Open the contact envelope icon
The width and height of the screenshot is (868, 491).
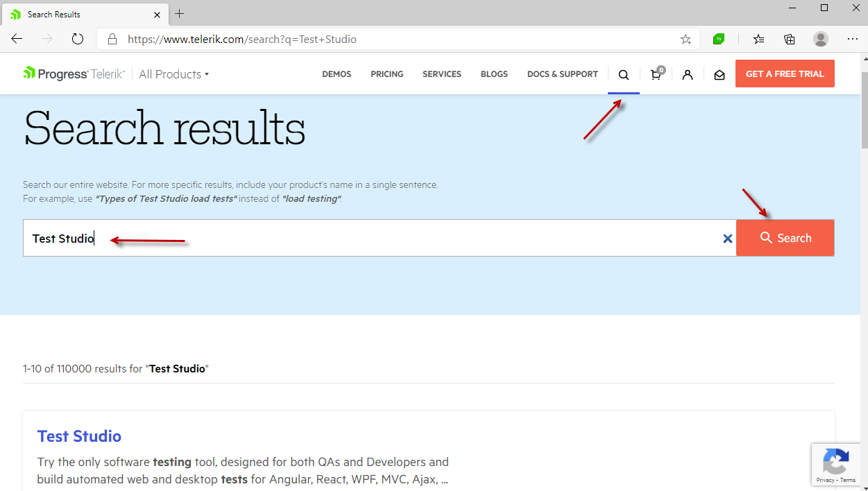click(x=720, y=75)
